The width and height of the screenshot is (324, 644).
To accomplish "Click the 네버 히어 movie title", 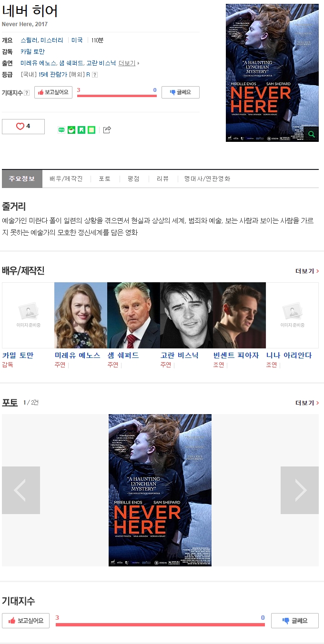I will [x=30, y=11].
